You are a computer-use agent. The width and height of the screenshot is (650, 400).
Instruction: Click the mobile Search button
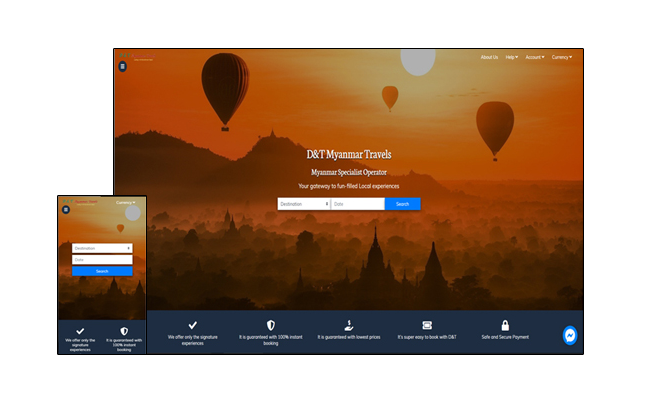(x=102, y=271)
